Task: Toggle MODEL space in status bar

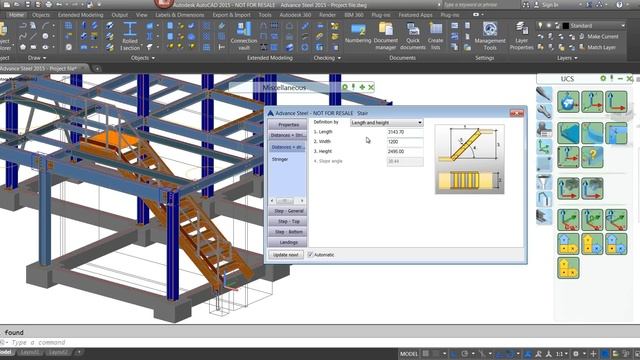Action: [x=409, y=354]
